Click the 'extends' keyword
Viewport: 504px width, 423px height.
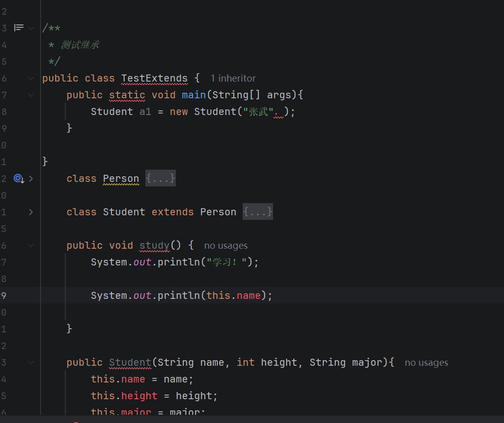pyautogui.click(x=173, y=212)
